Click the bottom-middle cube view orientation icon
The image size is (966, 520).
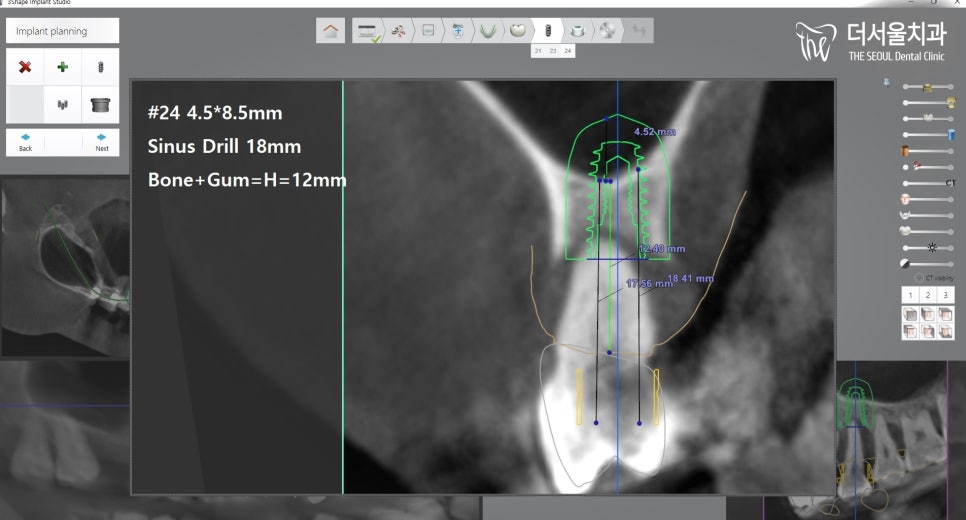(x=927, y=332)
